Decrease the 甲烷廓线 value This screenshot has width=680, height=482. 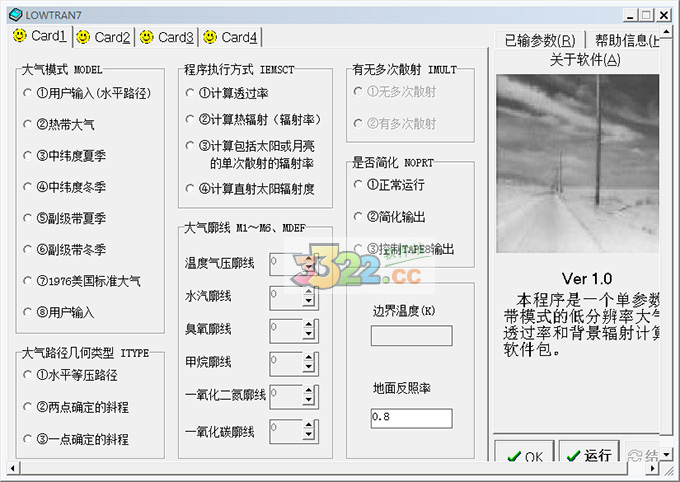(308, 367)
